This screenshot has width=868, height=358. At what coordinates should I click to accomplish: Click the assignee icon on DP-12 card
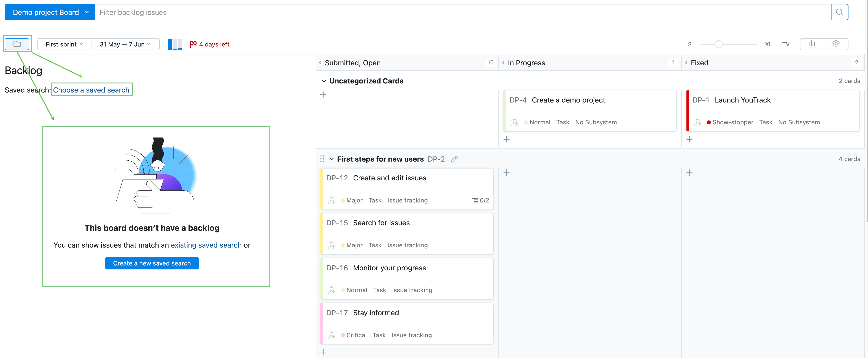tap(331, 200)
